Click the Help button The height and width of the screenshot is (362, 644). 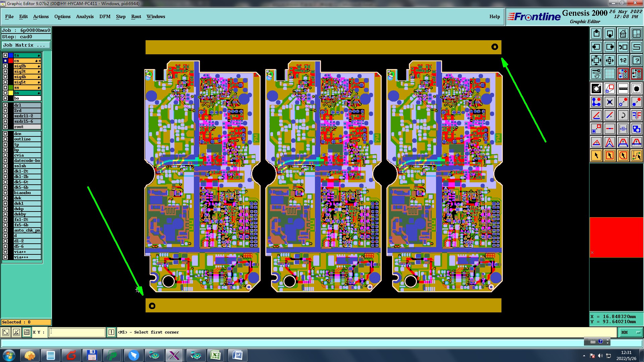(x=494, y=16)
